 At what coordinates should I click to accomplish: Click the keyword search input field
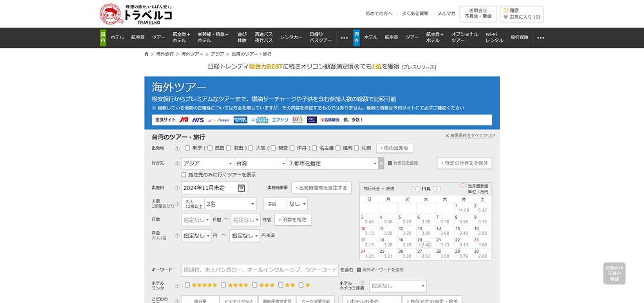click(x=259, y=270)
